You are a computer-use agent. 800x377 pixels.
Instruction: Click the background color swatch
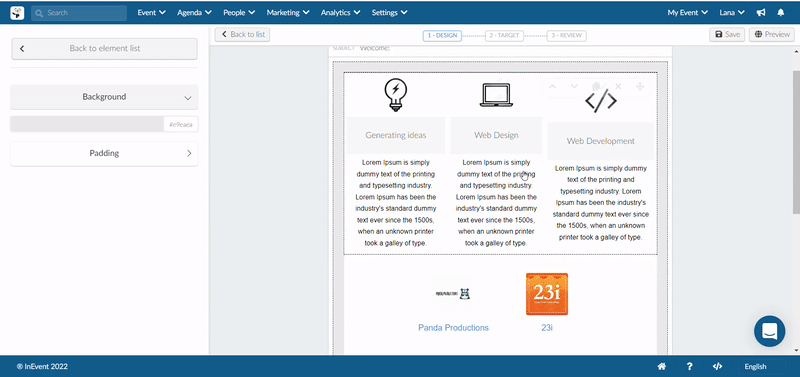(87, 124)
